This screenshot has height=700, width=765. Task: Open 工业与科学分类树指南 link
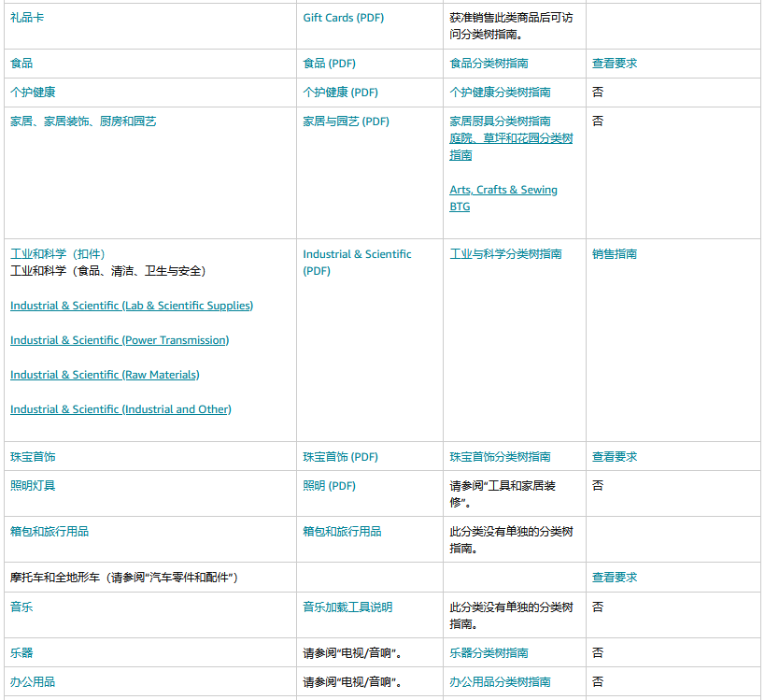(x=505, y=254)
